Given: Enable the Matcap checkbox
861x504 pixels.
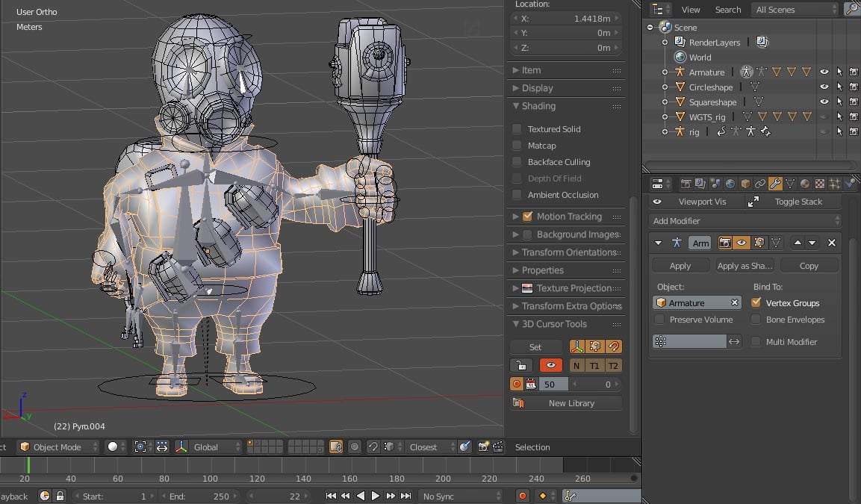Looking at the screenshot, I should pos(517,146).
